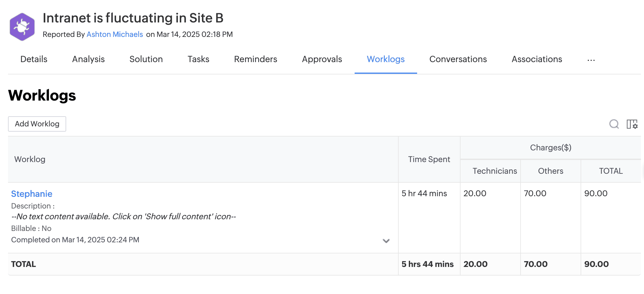Screen dimensions: 644x294
Task: Click the Worklog column header
Action: [30, 159]
